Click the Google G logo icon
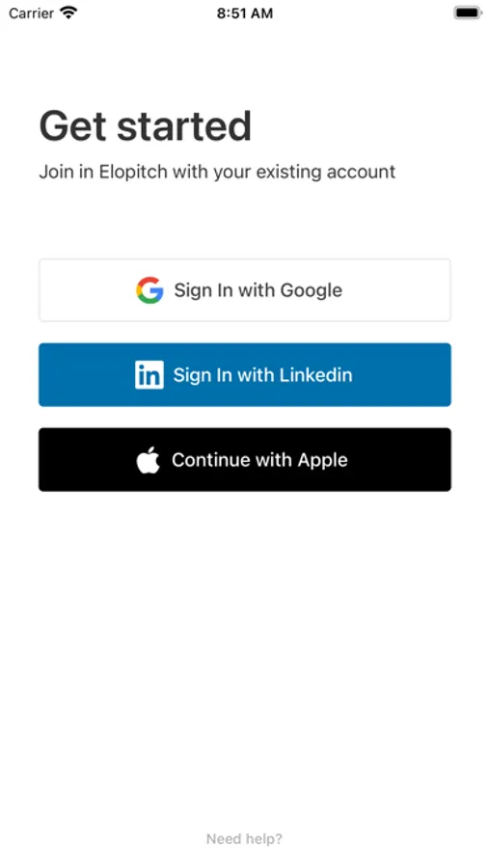 pyautogui.click(x=149, y=290)
